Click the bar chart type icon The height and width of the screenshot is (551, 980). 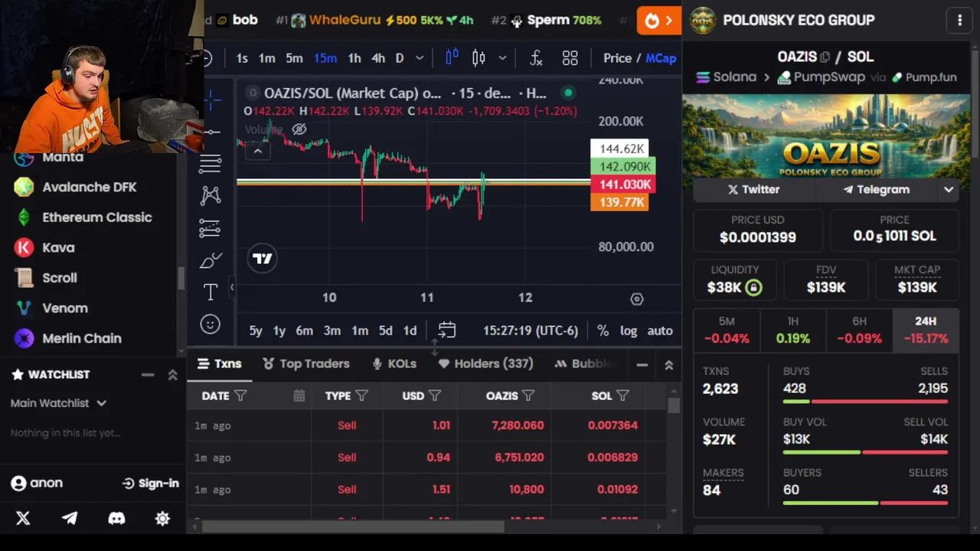point(452,58)
